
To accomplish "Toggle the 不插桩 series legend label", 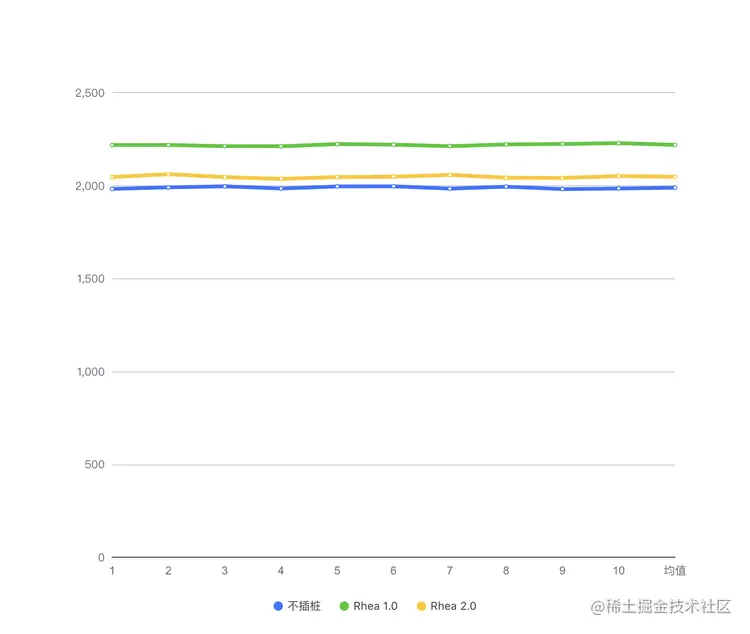I will click(x=303, y=606).
